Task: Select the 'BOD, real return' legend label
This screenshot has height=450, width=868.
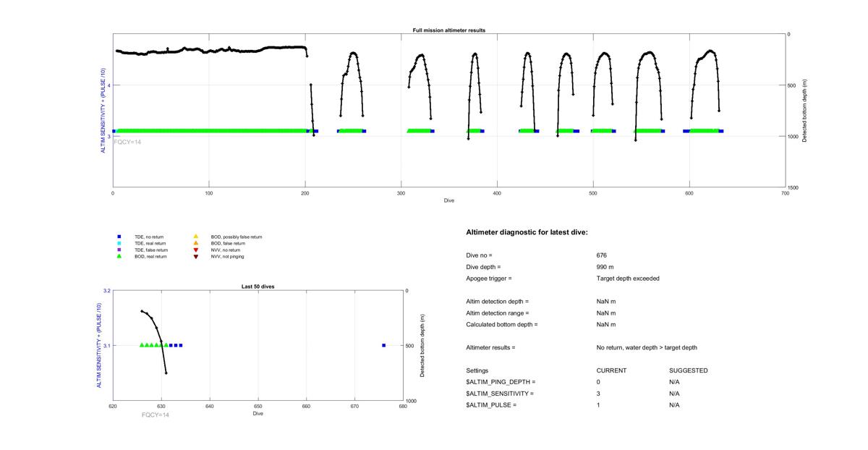Action: (150, 256)
